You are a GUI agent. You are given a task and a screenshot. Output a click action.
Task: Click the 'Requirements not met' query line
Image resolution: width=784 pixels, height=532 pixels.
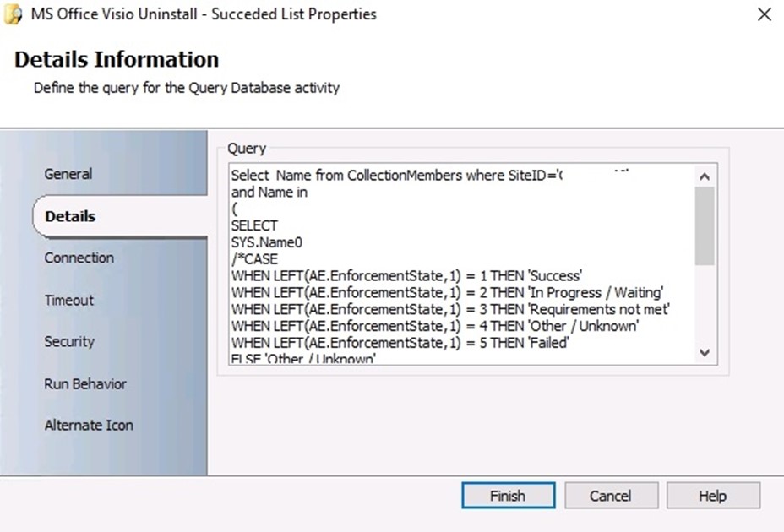pyautogui.click(x=450, y=309)
